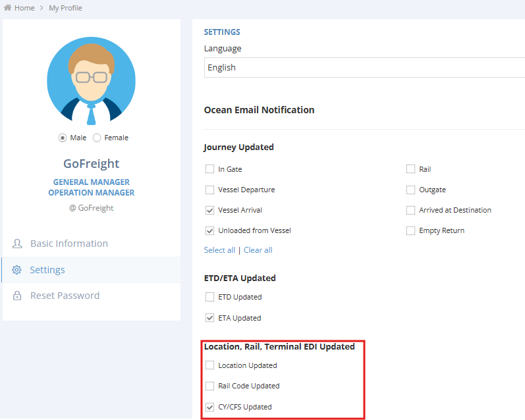Image resolution: width=525 pixels, height=420 pixels.
Task: Click the Home icon in breadcrumb
Action: click(7, 8)
